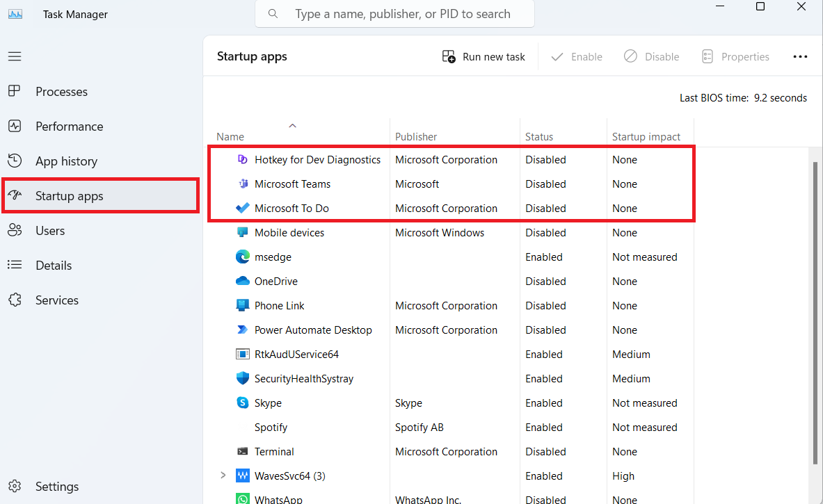Click the Users sidebar icon
Viewport: 823px width, 504px height.
15,230
